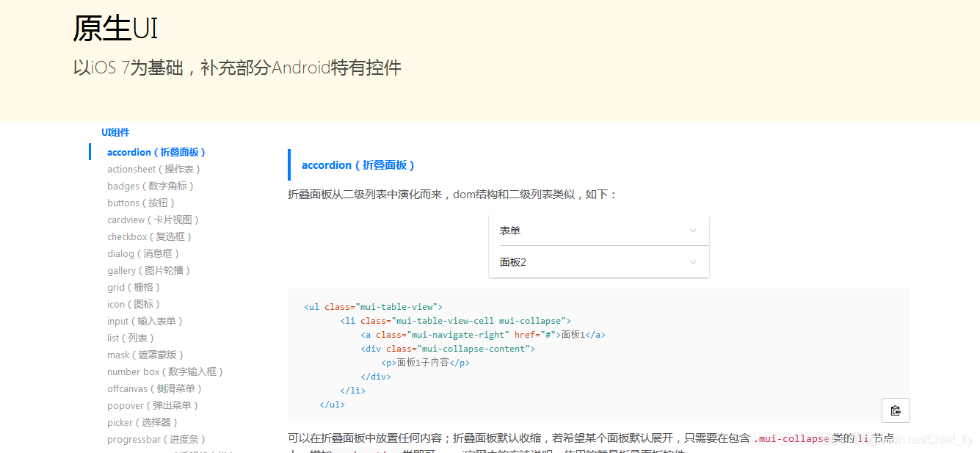Jump to grid（栅格）section

(134, 287)
